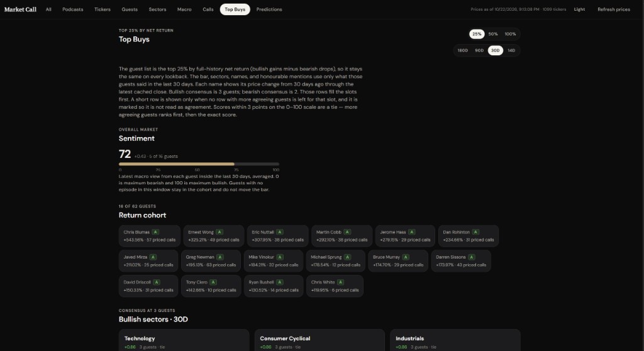
Task: Toggle the Light theme
Action: coord(579,9)
